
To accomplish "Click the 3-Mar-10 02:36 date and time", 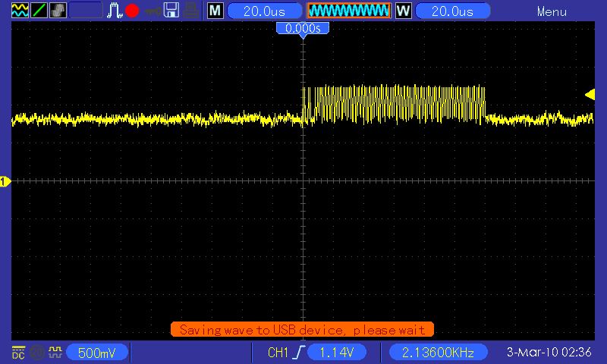I will coord(549,353).
